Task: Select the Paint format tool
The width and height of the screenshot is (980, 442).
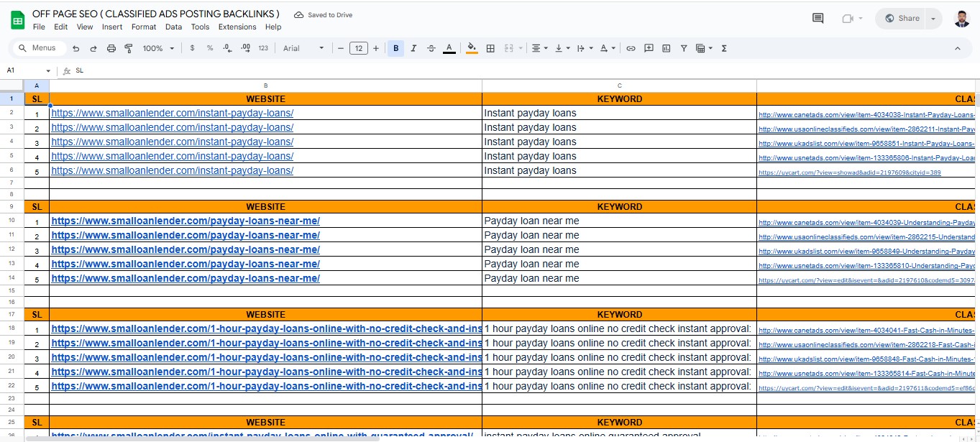Action: (x=129, y=47)
